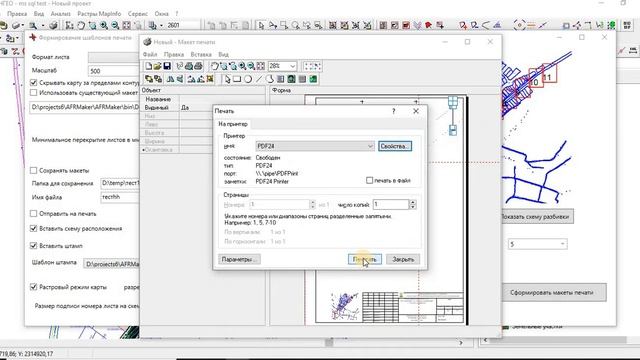The image size is (640, 360).
Task: Enable the 'Сохранять макеты' checkbox
Action: [34, 170]
